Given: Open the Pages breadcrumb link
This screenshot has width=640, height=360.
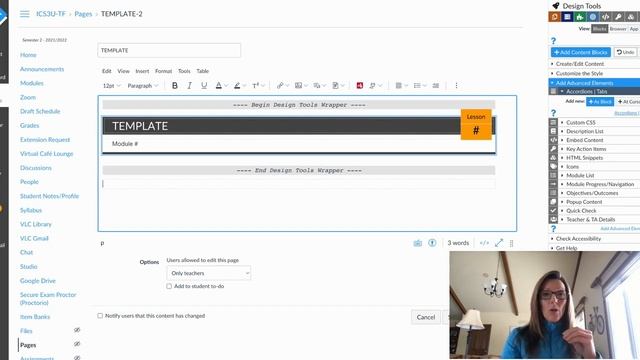Looking at the screenshot, I should coord(83,14).
